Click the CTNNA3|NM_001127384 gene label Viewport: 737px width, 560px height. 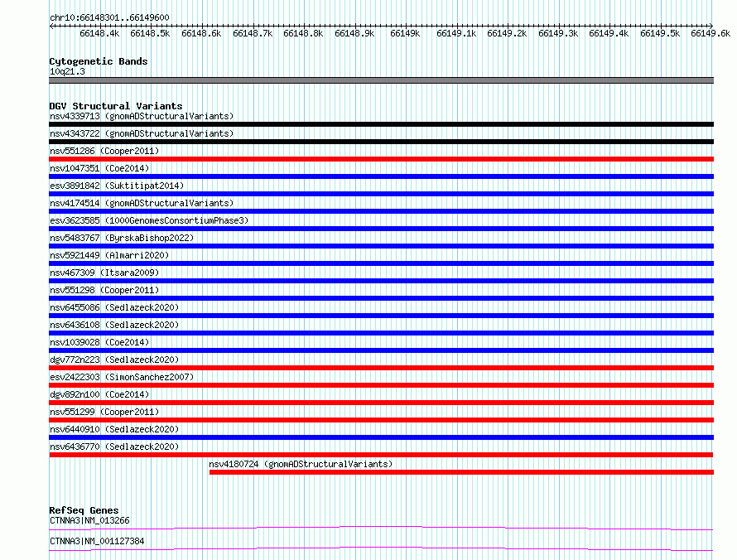(x=97, y=541)
